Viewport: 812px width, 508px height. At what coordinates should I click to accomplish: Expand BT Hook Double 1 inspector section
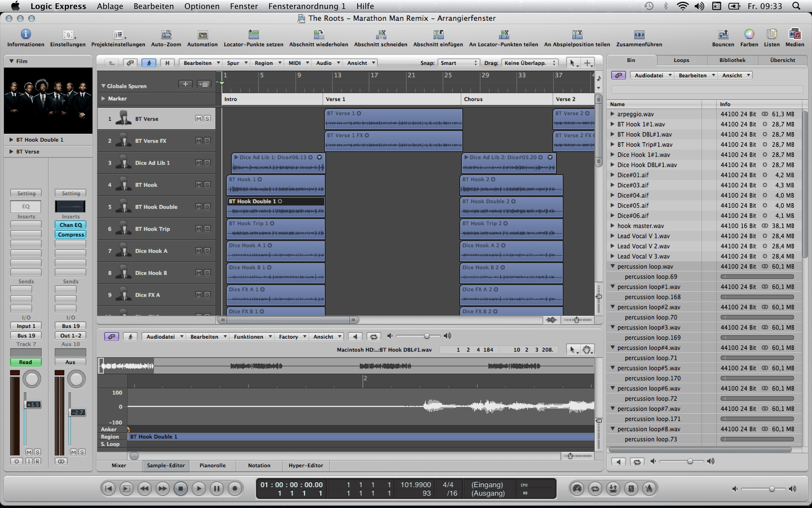11,140
